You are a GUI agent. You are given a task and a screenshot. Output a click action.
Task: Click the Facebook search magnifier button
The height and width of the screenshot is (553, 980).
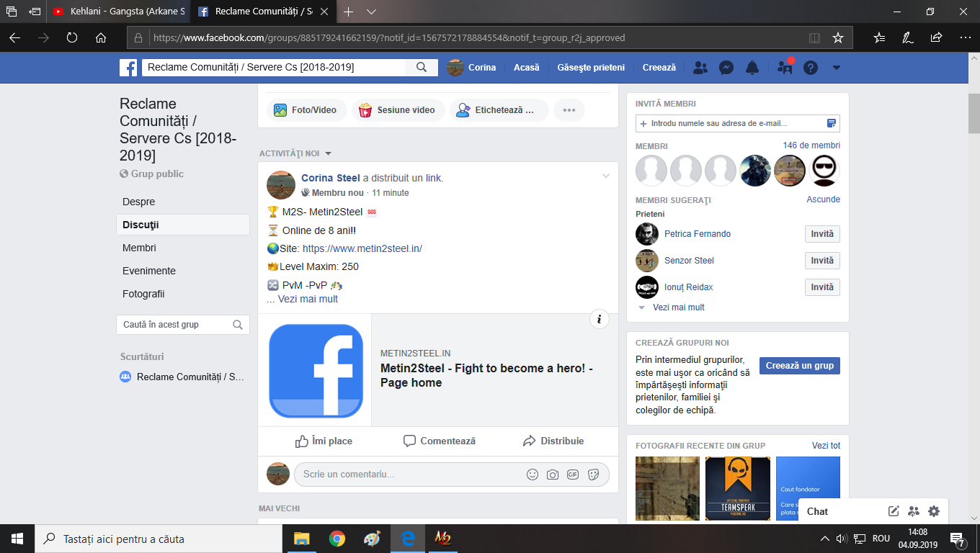tap(422, 68)
